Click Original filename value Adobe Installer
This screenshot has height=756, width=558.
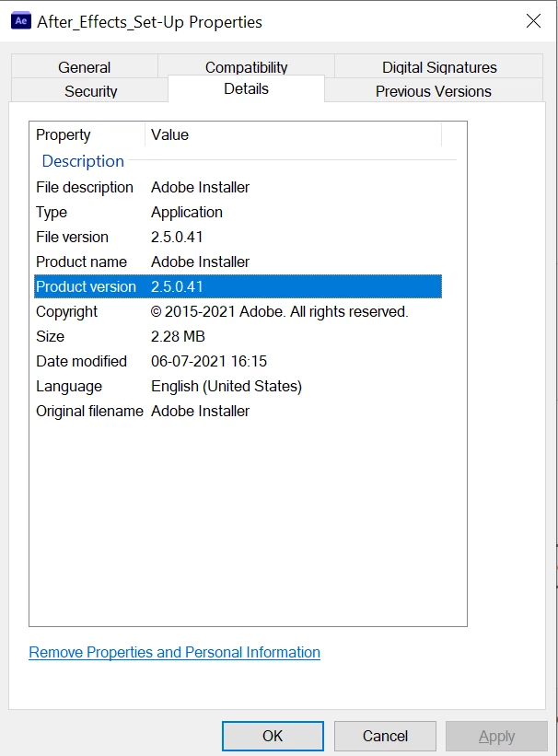[x=200, y=411]
